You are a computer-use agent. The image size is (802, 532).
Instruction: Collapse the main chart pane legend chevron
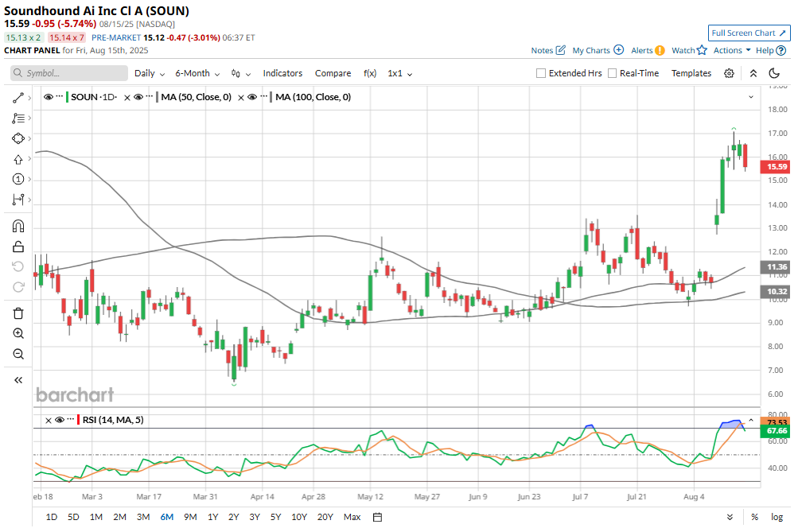pyautogui.click(x=751, y=96)
